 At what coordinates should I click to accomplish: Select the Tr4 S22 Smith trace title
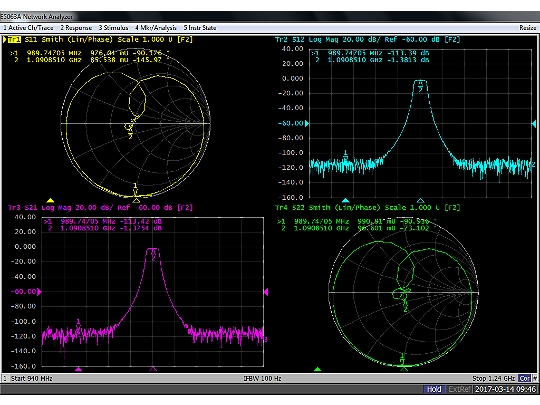click(x=367, y=207)
